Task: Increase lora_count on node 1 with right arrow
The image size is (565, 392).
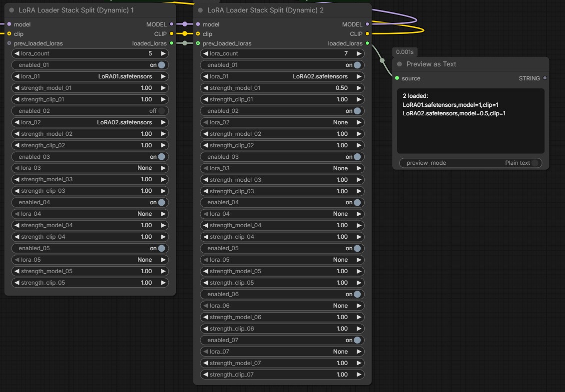Action: [163, 53]
